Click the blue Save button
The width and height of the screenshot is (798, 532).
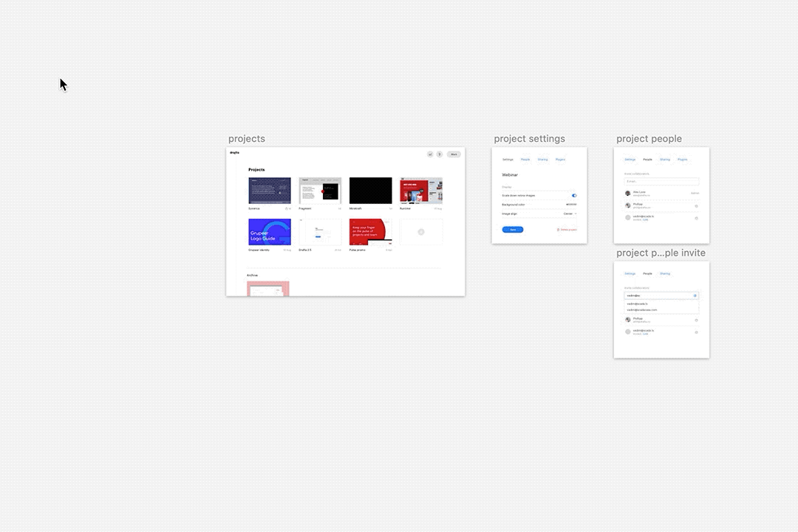513,230
